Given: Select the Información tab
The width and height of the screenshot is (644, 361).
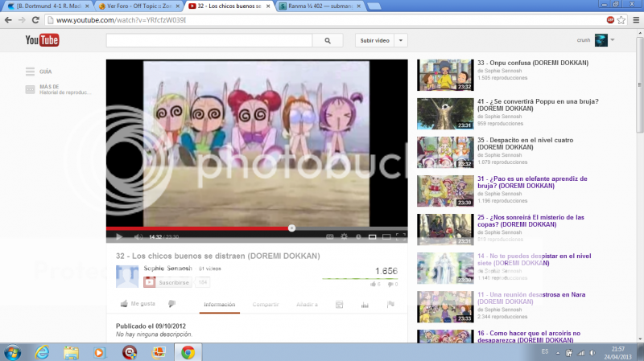Looking at the screenshot, I should tap(219, 305).
